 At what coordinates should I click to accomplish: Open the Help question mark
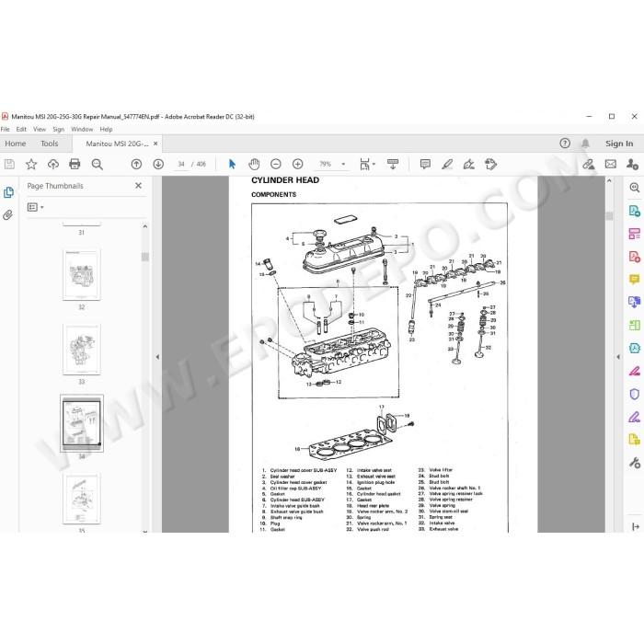[x=565, y=144]
